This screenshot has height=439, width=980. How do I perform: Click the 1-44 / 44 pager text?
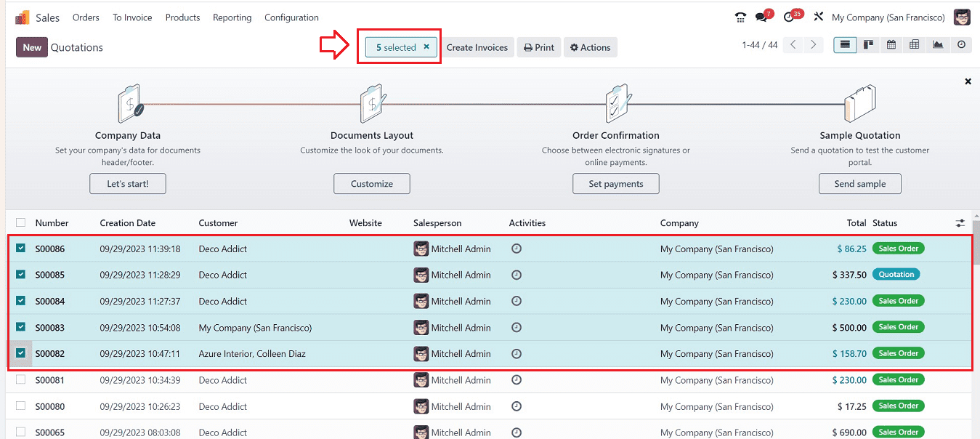tap(760, 45)
